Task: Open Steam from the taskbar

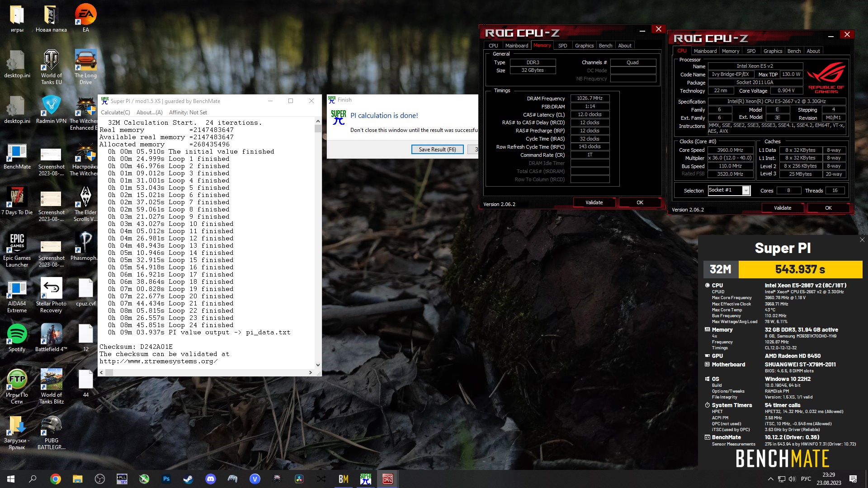Action: pos(188,479)
